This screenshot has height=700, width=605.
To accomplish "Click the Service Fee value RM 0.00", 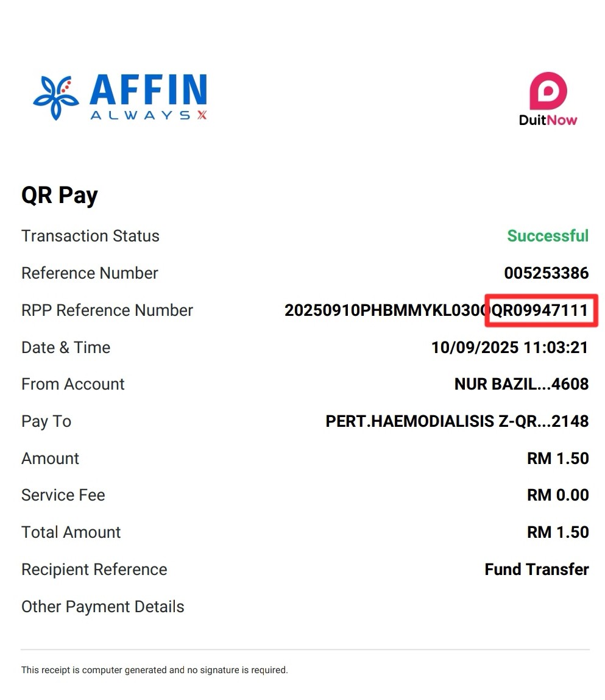I will (557, 495).
